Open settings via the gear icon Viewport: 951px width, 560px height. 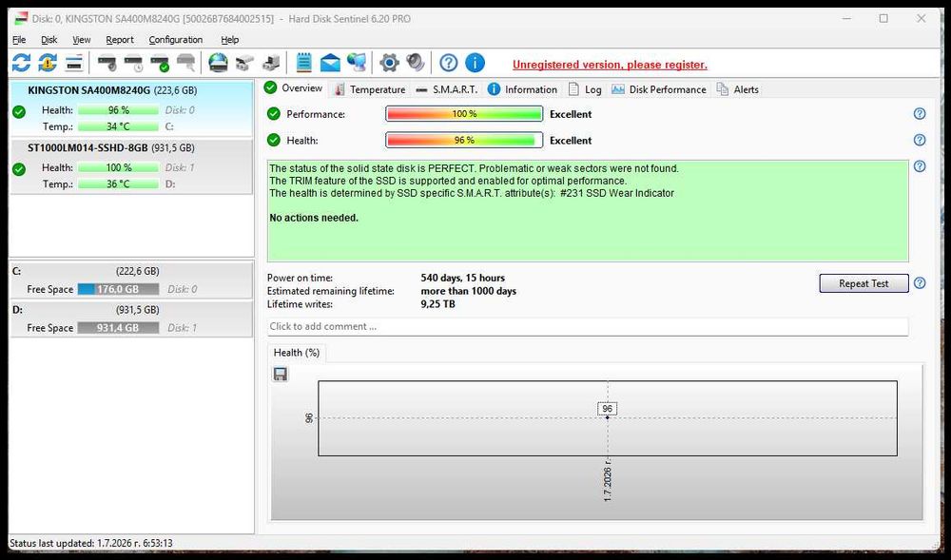(x=389, y=63)
